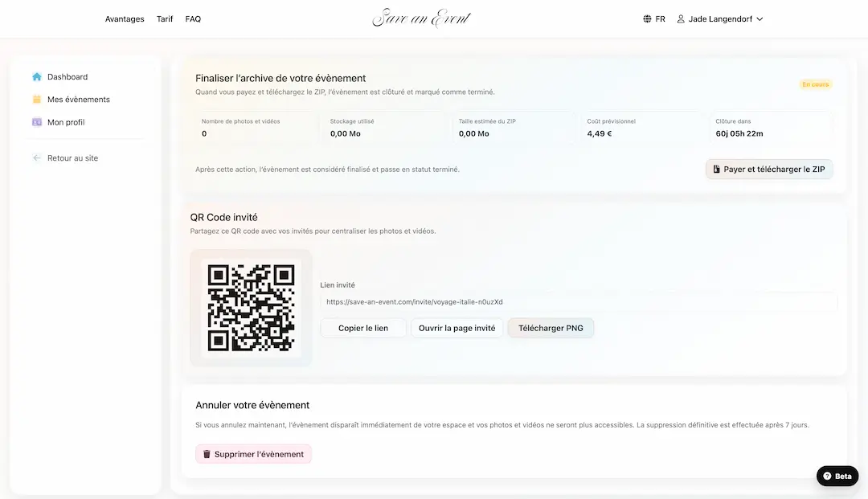The image size is (868, 499).
Task: Click the trash icon on Supprimer l'évènement
Action: [x=208, y=453]
